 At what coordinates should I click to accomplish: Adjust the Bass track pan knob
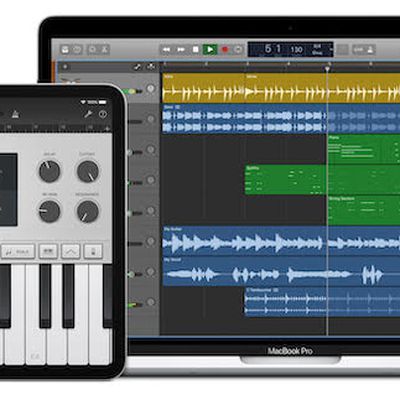pyautogui.click(x=151, y=119)
